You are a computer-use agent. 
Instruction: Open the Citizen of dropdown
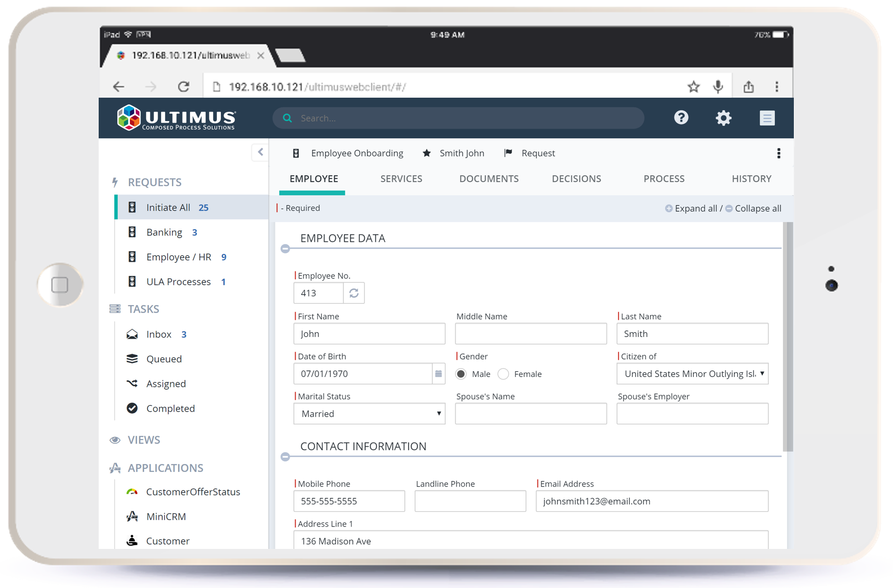click(x=692, y=374)
